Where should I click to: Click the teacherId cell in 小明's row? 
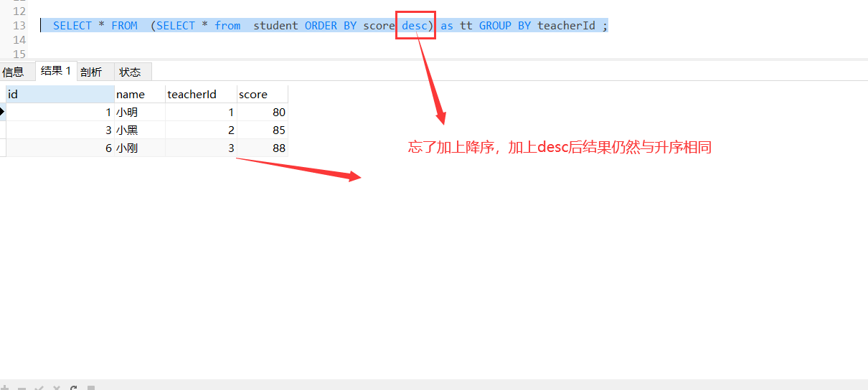(201, 113)
